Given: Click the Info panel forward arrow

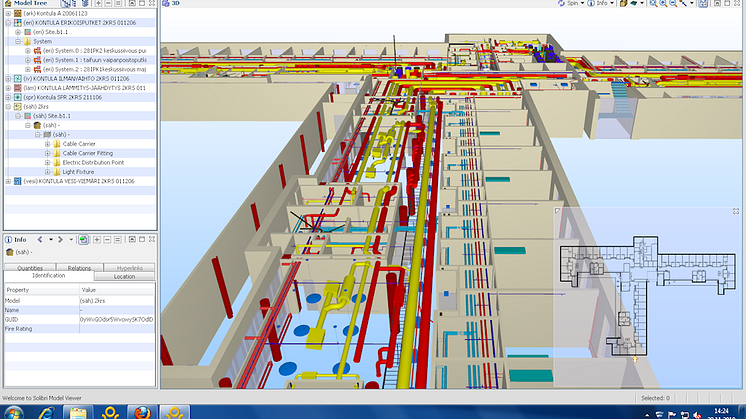Looking at the screenshot, I should [60, 239].
